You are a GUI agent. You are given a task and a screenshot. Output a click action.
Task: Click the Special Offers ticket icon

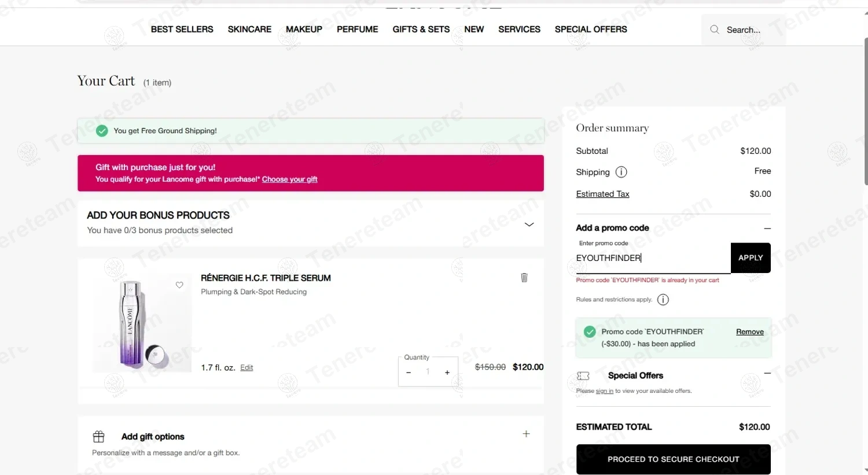[583, 376]
